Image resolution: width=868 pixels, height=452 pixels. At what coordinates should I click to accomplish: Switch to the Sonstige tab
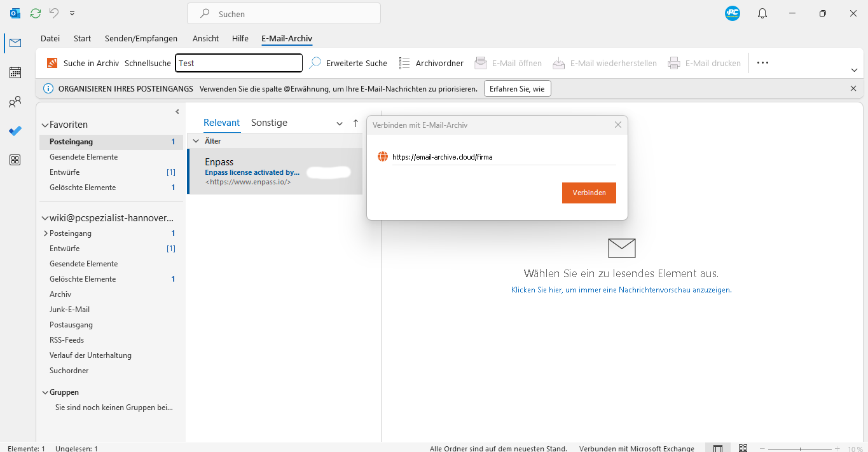click(x=269, y=123)
